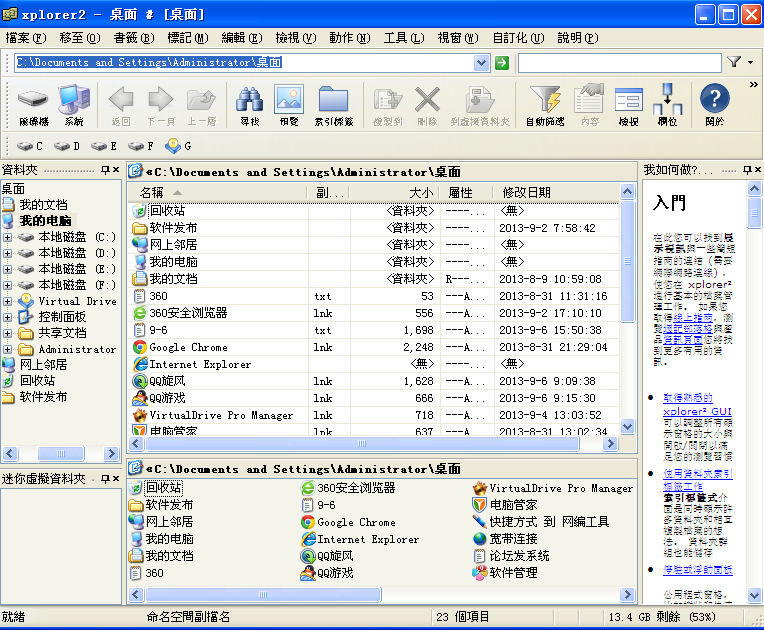
Task: Click the 檢視 view toolbar icon
Action: (628, 104)
